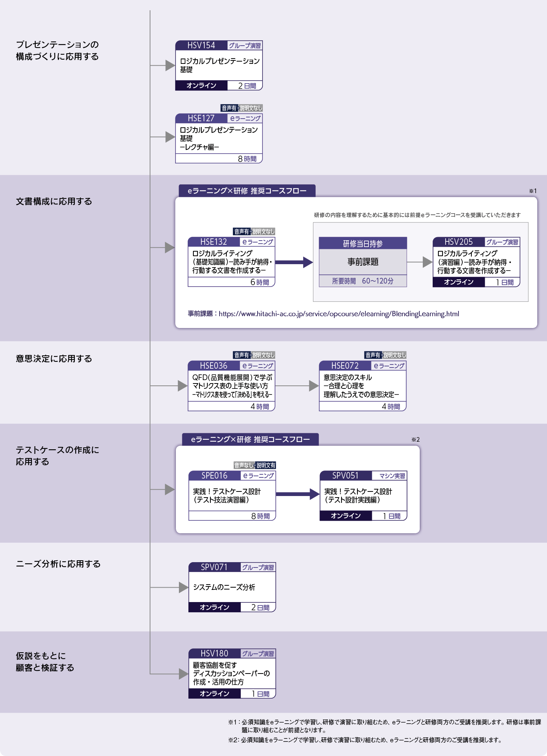This screenshot has height=756, width=547.
Task: Click heading ニーズ分析に応用する
Action: coord(58,564)
